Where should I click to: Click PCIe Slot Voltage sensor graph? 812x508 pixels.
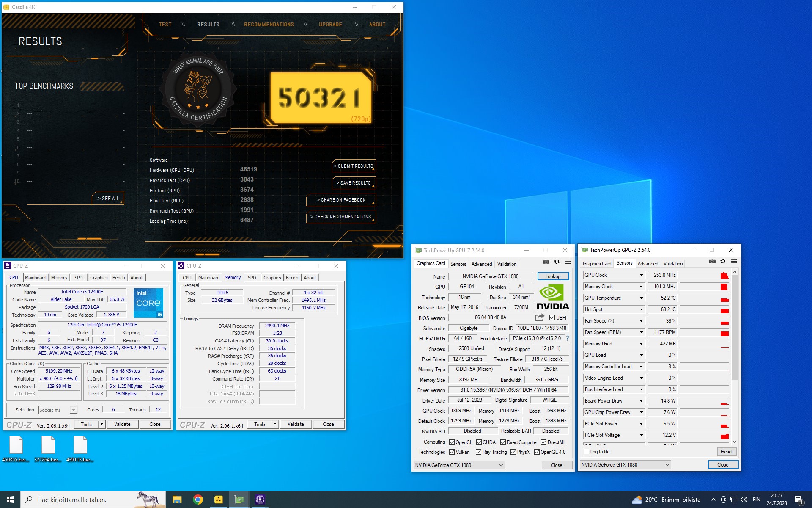point(704,435)
